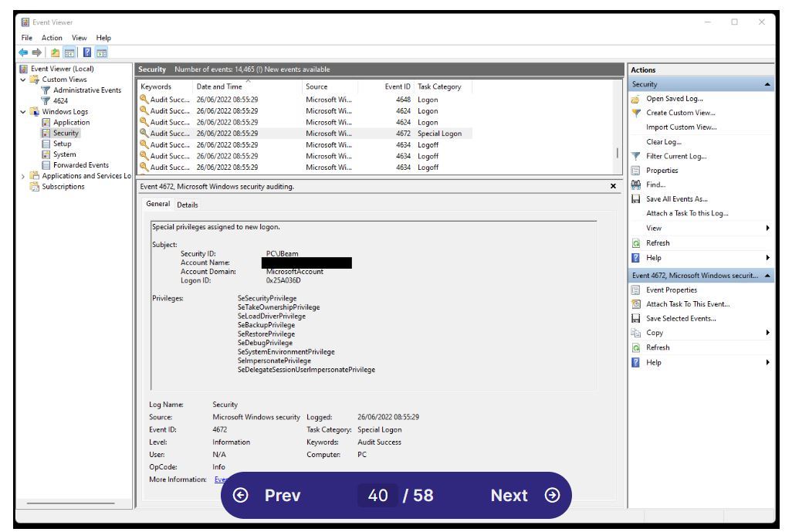Select Subscriptions in the tree
Viewport: 792px width, 532px height.
(63, 186)
